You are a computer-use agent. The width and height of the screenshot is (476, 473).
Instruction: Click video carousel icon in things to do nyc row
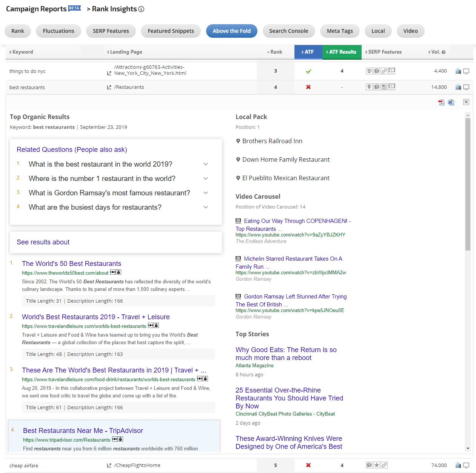click(x=392, y=71)
